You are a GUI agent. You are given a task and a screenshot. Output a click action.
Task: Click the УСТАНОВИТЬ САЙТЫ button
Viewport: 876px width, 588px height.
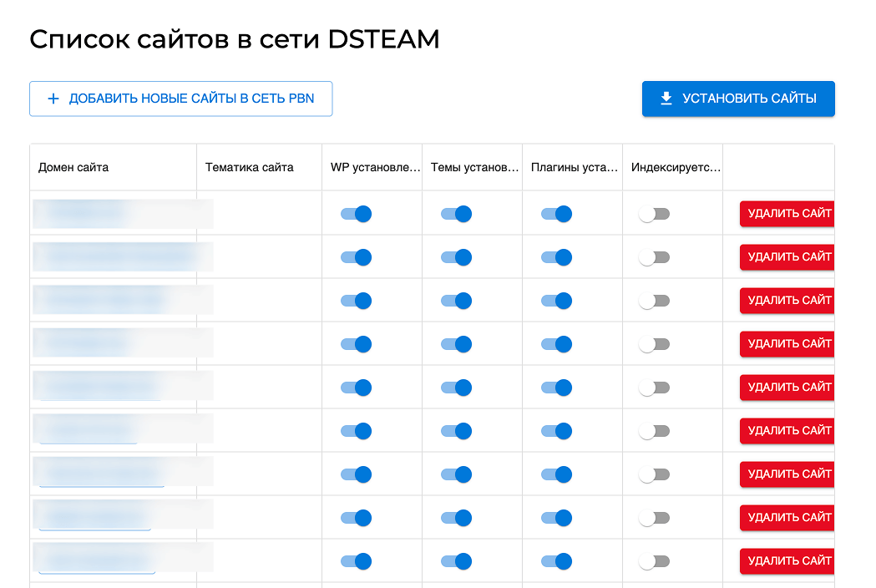point(738,99)
